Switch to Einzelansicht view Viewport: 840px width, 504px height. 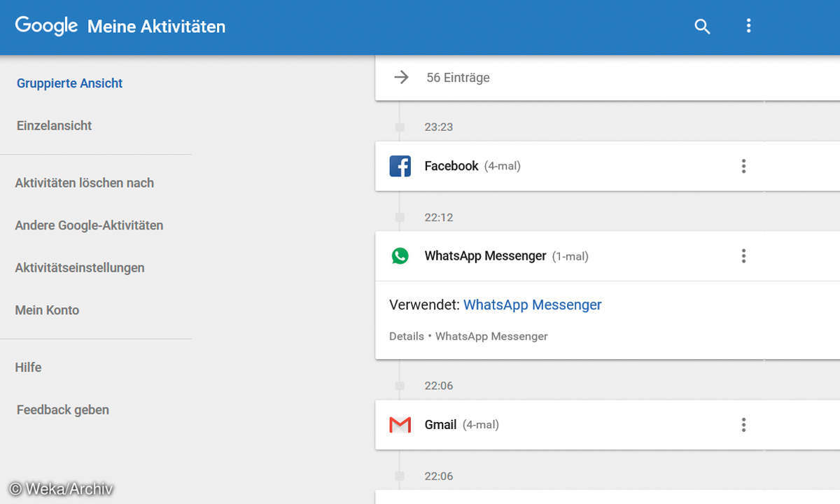pos(55,126)
